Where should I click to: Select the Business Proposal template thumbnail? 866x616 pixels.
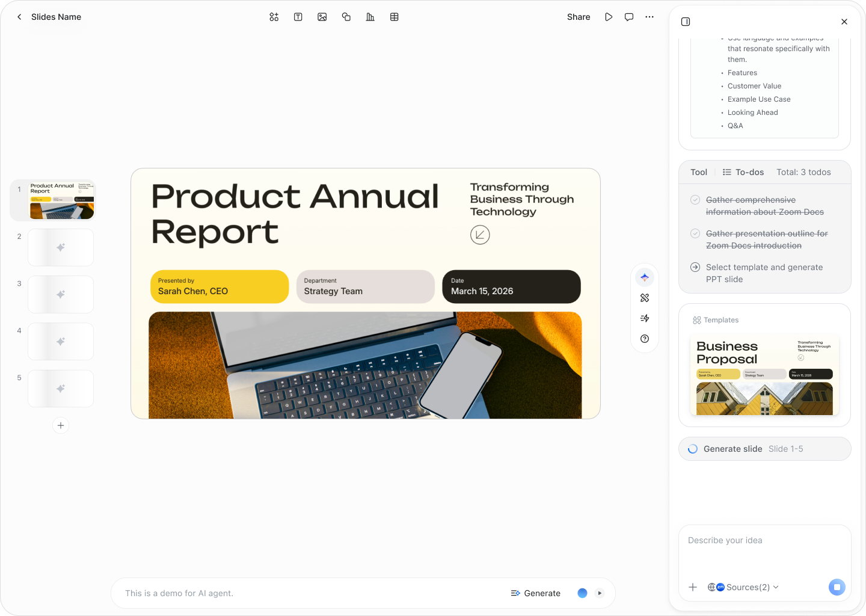click(764, 375)
